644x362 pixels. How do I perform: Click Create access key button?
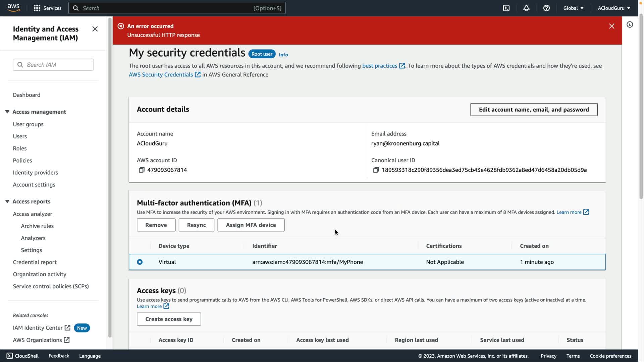click(x=169, y=319)
